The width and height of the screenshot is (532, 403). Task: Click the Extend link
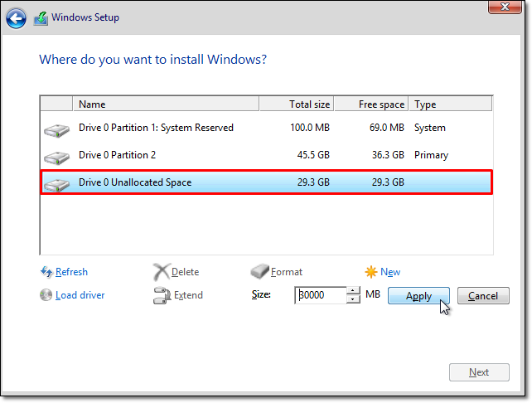click(188, 295)
